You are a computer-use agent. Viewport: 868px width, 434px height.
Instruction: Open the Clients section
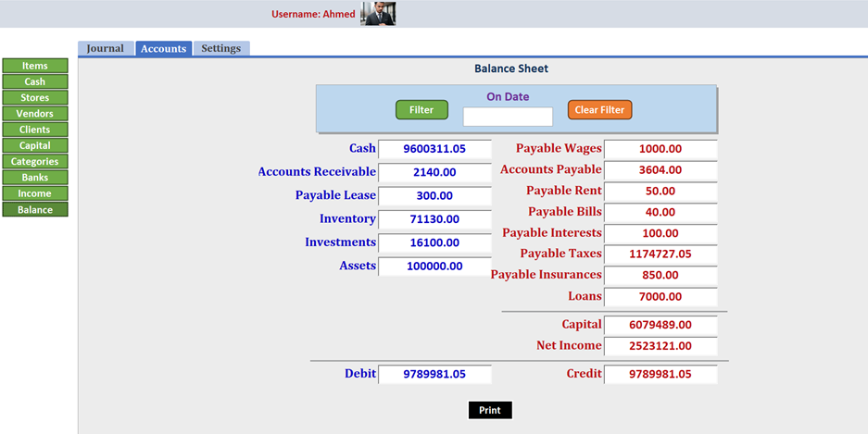pos(35,130)
